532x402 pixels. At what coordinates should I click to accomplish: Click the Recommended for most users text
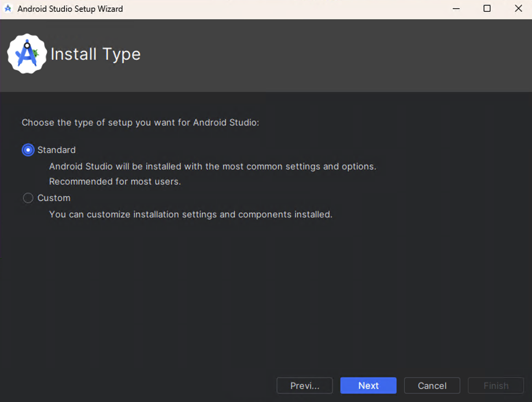115,181
